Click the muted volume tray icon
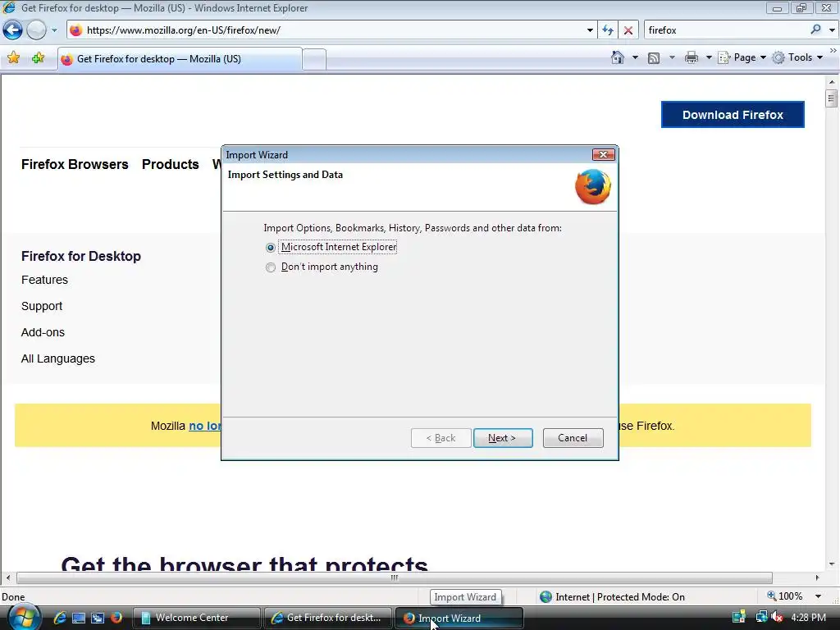840x630 pixels. [x=776, y=617]
